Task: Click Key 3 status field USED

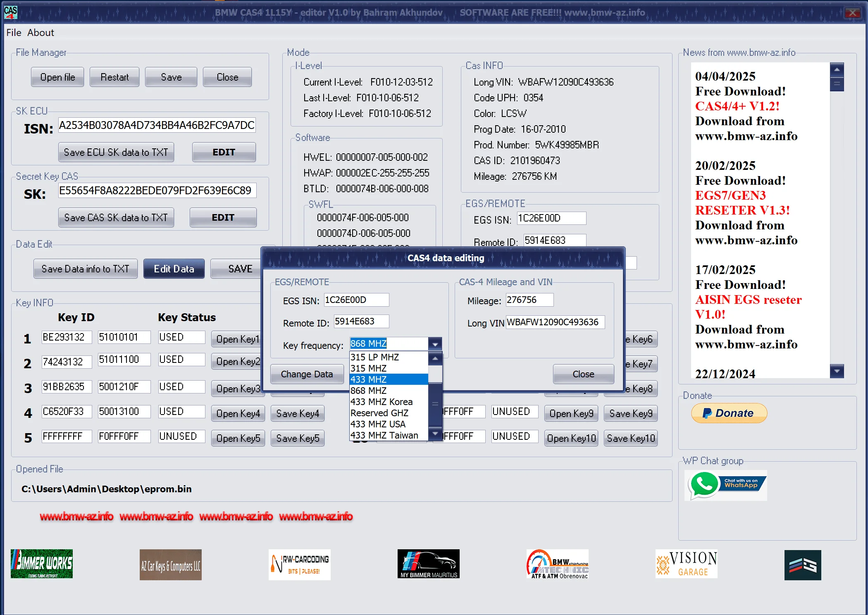Action: click(x=182, y=387)
